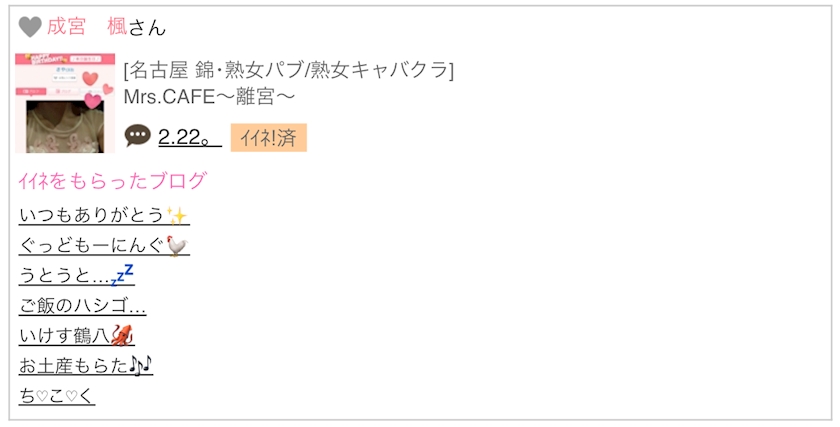Screen dimensions: 840x427
Task: Select the shop name Mrs.CAFE〜離宮〜
Action: coord(209,97)
